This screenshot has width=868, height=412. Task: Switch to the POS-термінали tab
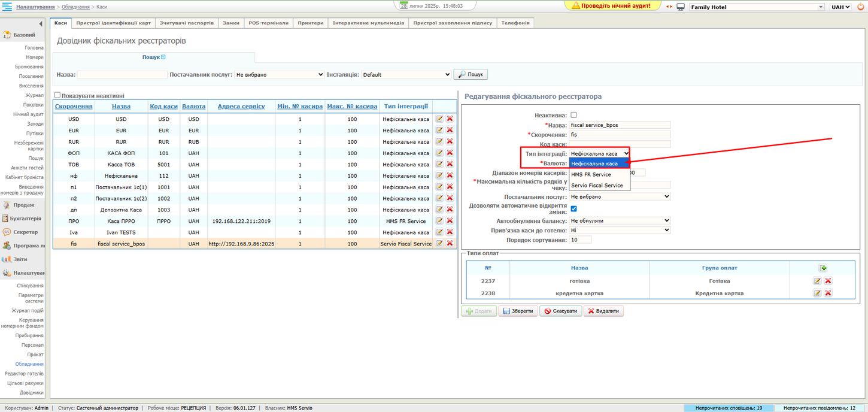268,23
